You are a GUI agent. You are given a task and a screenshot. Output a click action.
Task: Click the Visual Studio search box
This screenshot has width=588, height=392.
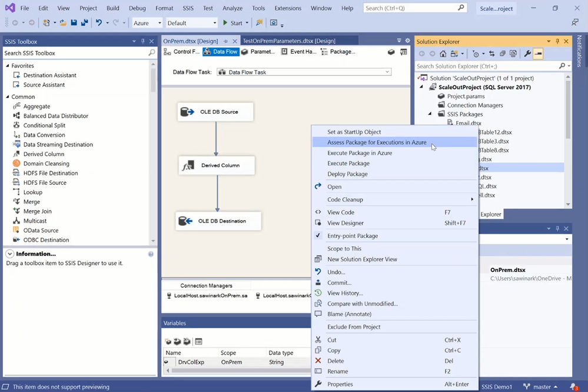pyautogui.click(x=415, y=8)
